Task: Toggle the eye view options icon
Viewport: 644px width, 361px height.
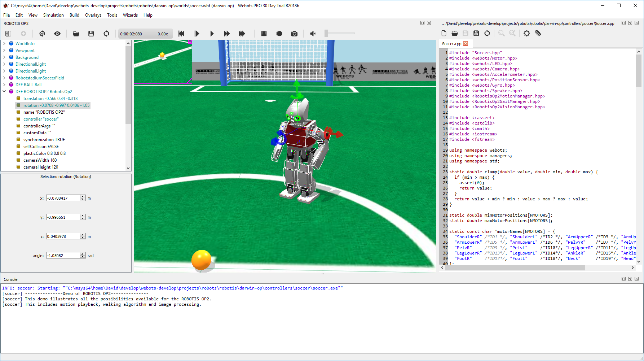Action: point(57,34)
